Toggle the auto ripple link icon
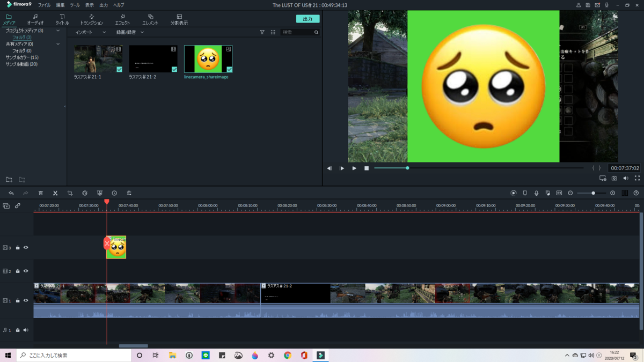The height and width of the screenshot is (362, 644). 18,206
